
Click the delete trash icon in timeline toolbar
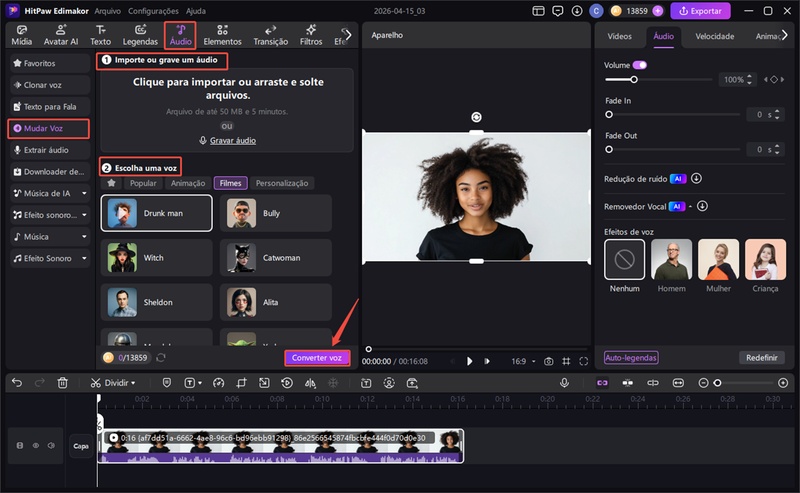[63, 382]
